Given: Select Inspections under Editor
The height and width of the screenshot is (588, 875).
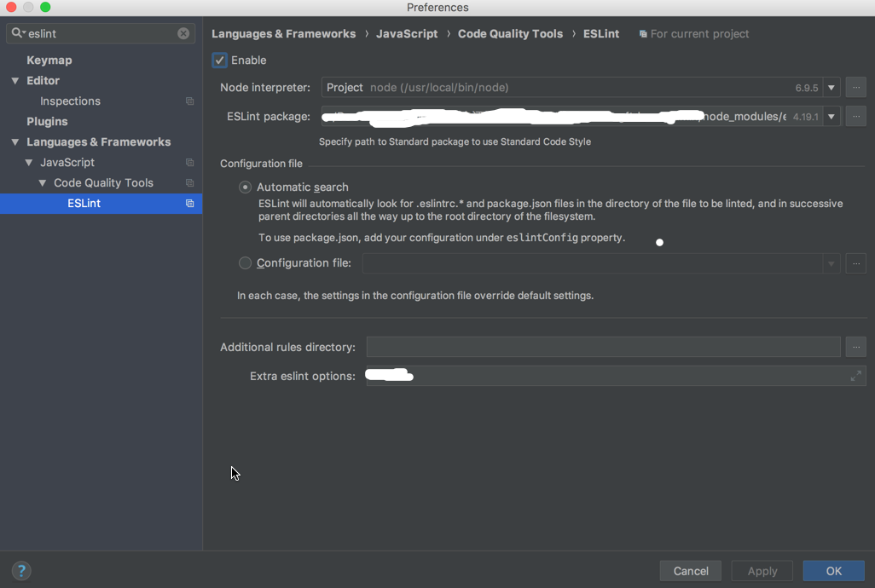Looking at the screenshot, I should (70, 101).
